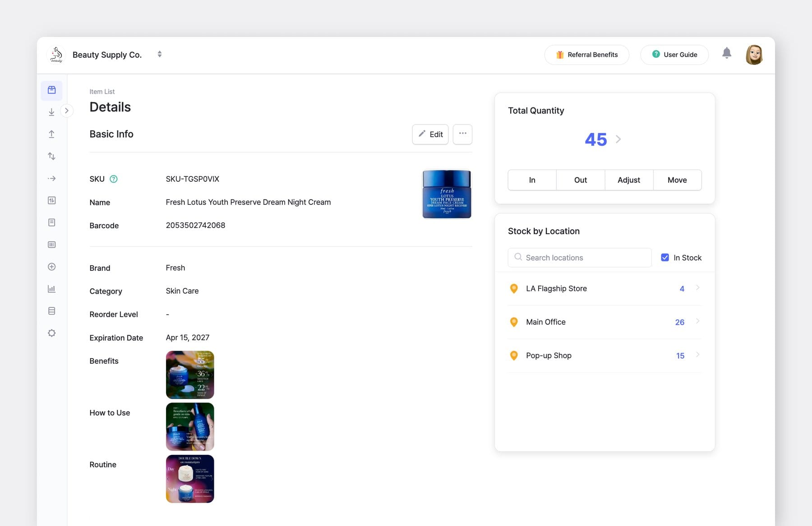Expand the collapsed sidebar with the chevron

tap(67, 110)
